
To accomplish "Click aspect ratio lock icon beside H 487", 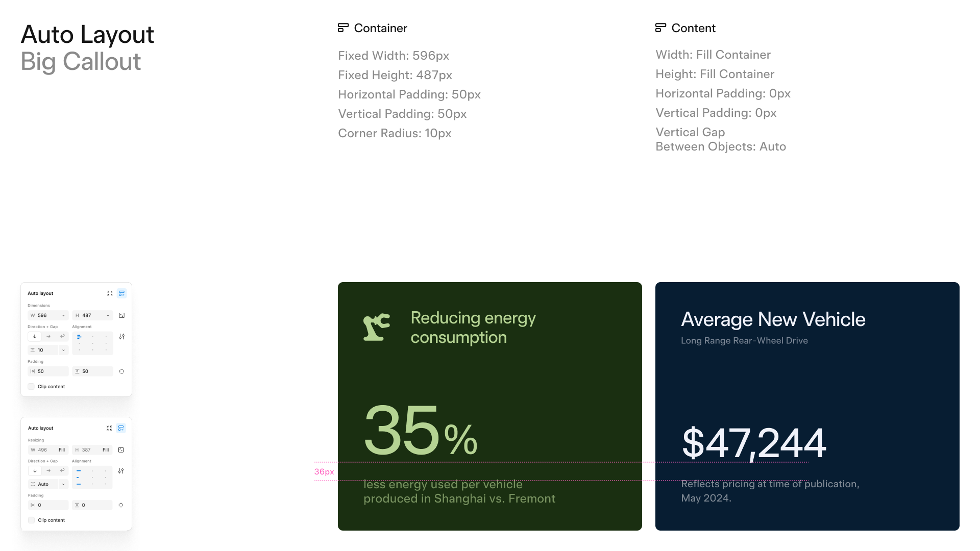I will pyautogui.click(x=121, y=315).
